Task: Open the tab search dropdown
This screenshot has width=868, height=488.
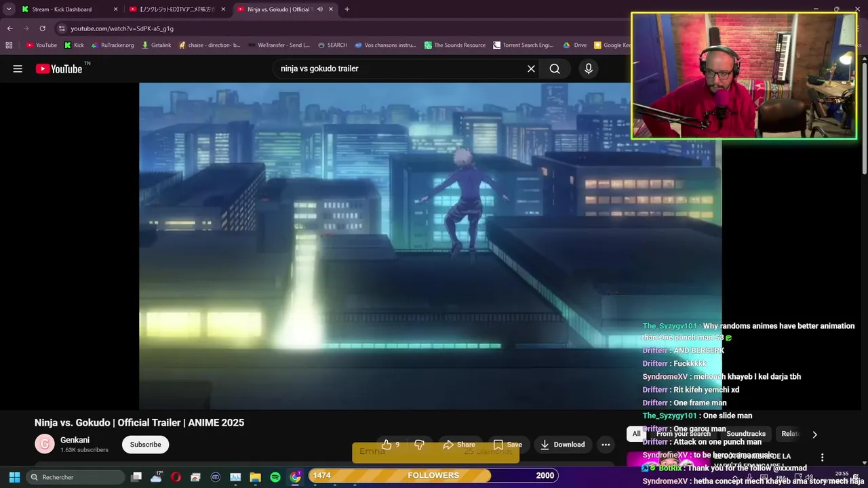Action: (x=9, y=9)
